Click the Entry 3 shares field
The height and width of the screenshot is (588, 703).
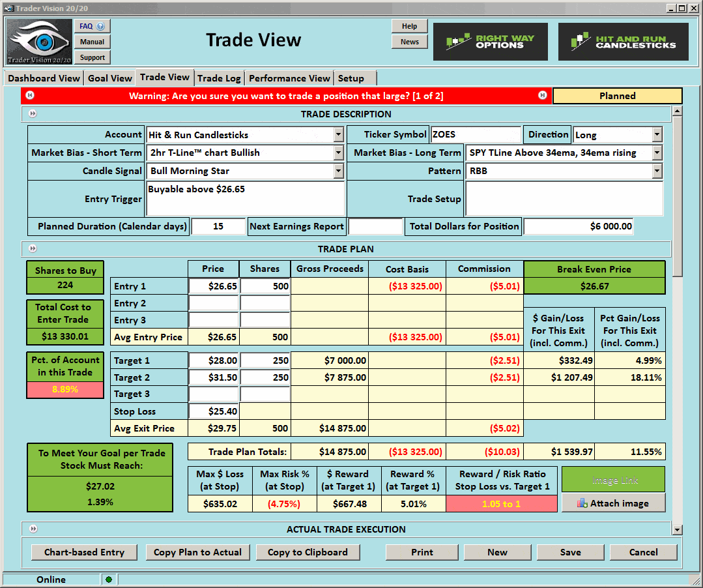(265, 320)
